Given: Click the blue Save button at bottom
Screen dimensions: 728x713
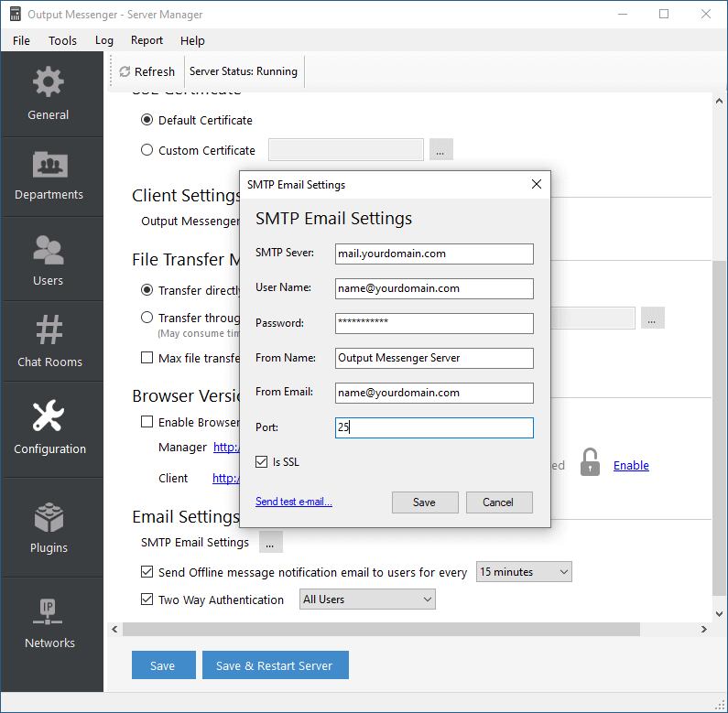Looking at the screenshot, I should (163, 665).
